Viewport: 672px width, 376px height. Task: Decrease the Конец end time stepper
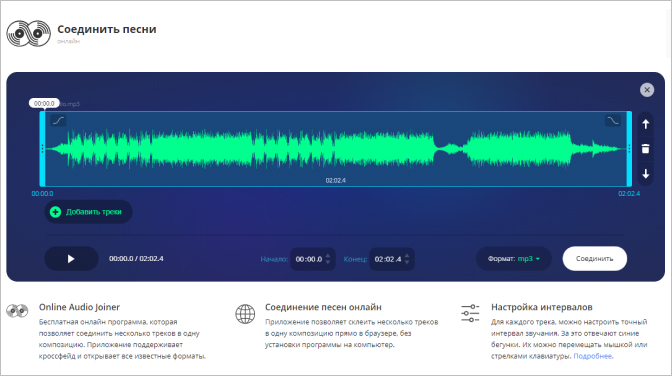[x=407, y=262]
